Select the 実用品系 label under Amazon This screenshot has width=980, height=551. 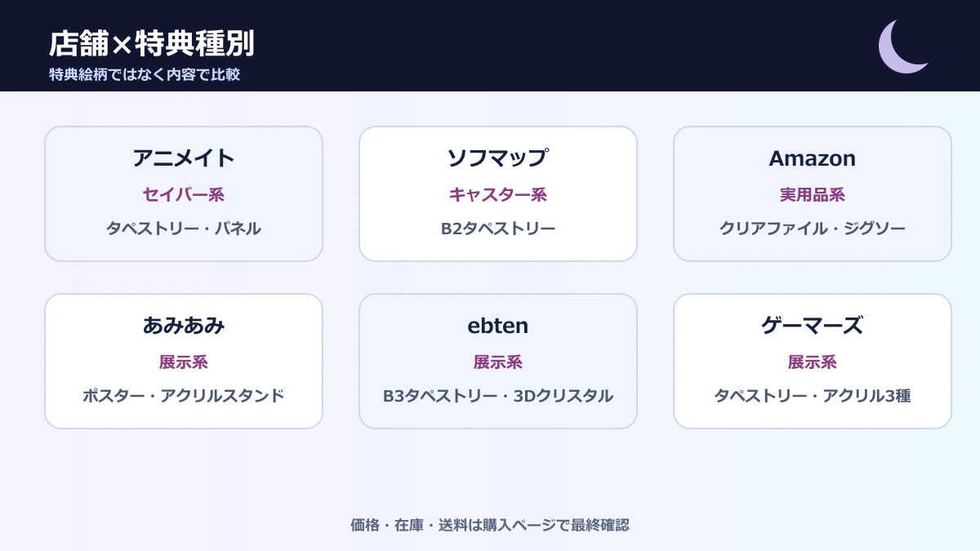[x=812, y=195]
